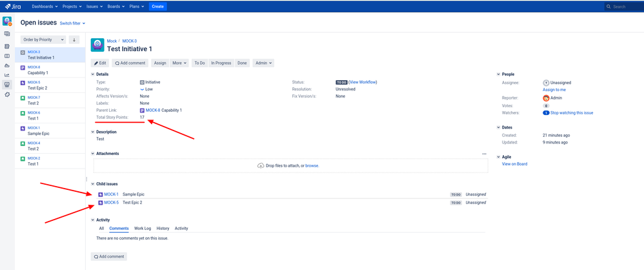
Task: Switch to the All activity tab
Action: pyautogui.click(x=101, y=228)
